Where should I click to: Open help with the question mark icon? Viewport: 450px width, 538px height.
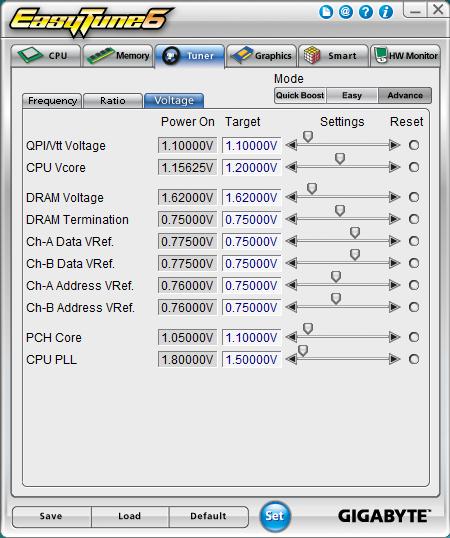[366, 12]
